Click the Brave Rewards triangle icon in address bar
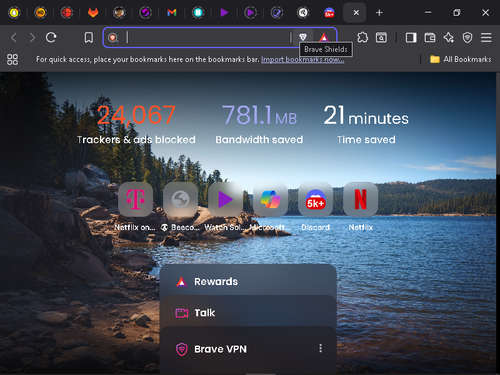Viewport: 500px width, 375px height. pyautogui.click(x=324, y=37)
